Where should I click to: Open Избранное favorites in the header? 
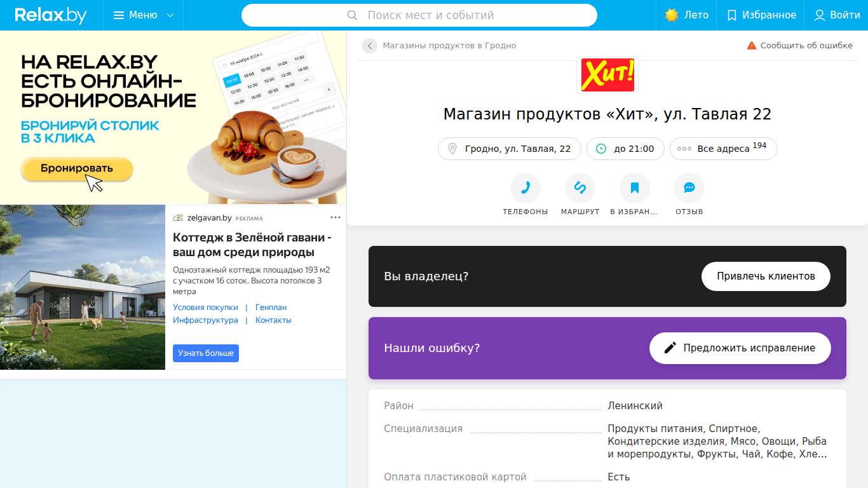pyautogui.click(x=761, y=15)
